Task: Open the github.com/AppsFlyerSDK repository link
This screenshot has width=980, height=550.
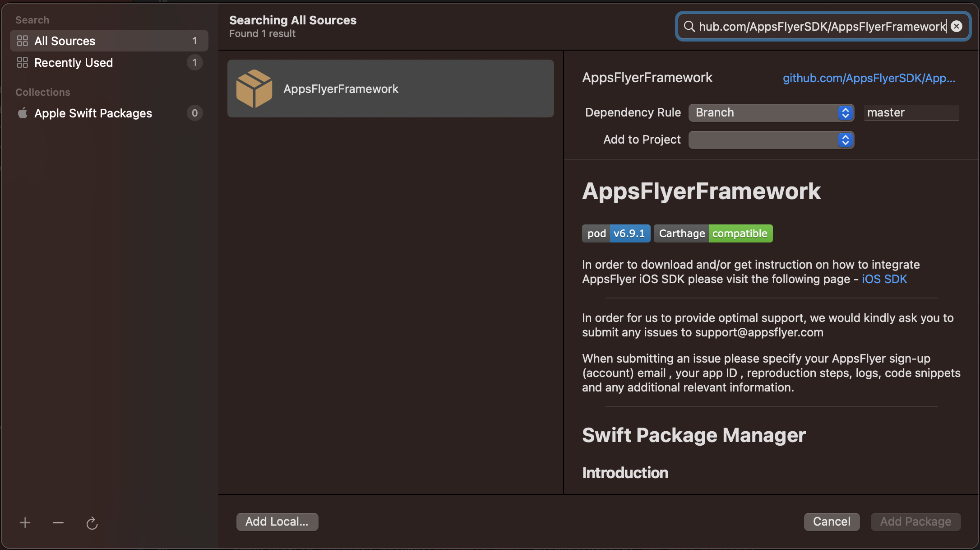Action: [869, 78]
